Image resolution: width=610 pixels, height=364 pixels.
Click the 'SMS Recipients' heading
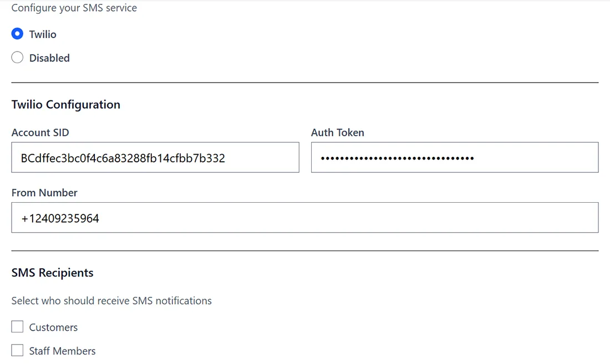[x=53, y=273]
